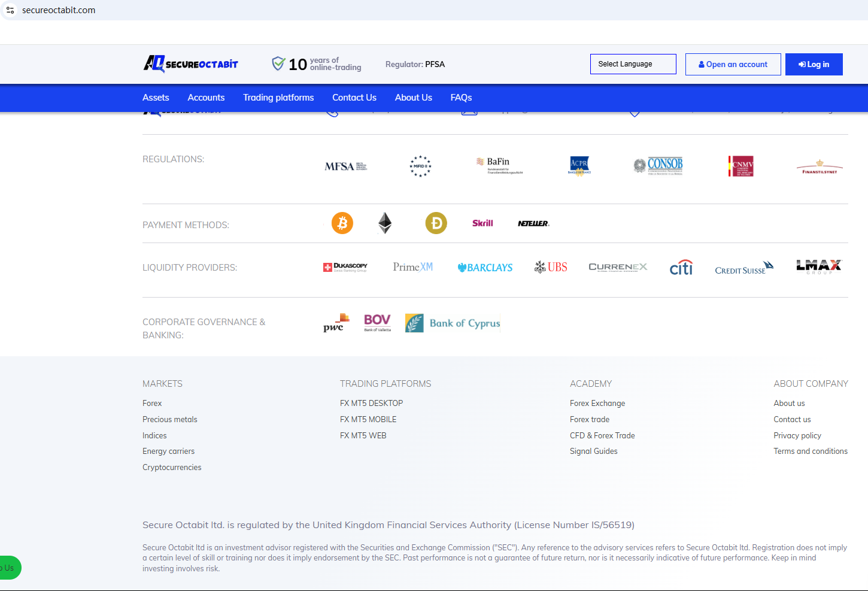This screenshot has width=868, height=591.
Task: Click the Neteller payment logo
Action: [x=533, y=223]
